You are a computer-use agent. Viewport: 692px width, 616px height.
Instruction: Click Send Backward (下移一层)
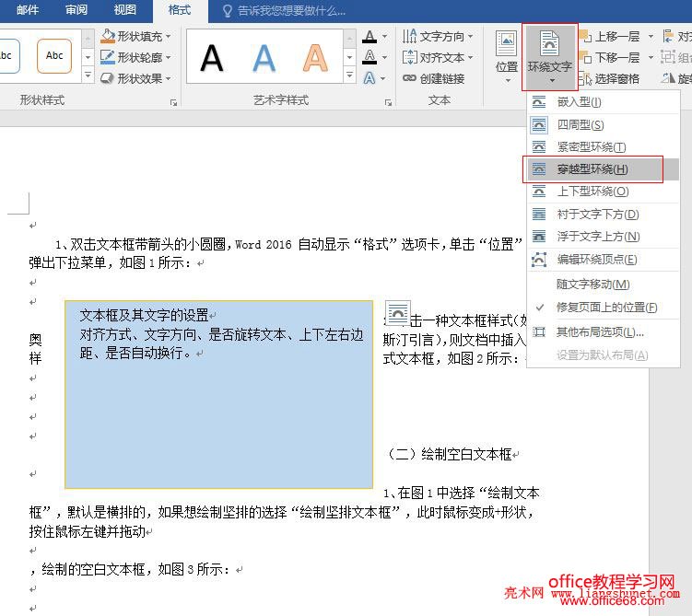(611, 57)
